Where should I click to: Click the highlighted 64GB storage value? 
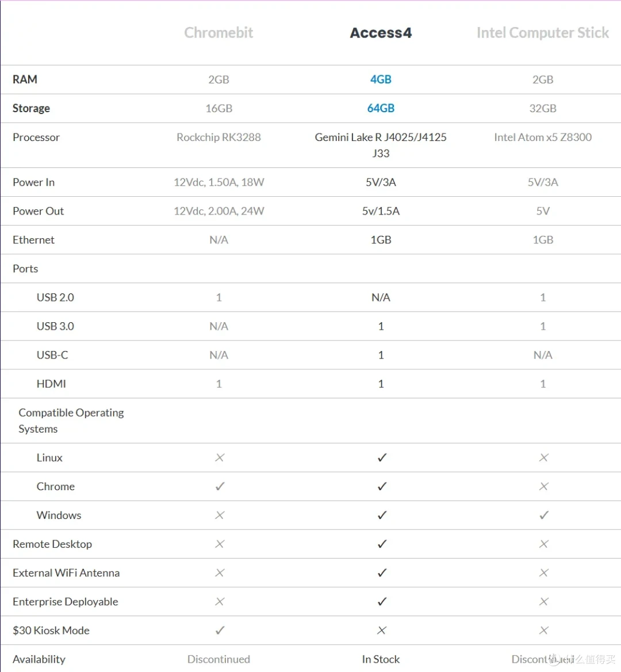(381, 108)
